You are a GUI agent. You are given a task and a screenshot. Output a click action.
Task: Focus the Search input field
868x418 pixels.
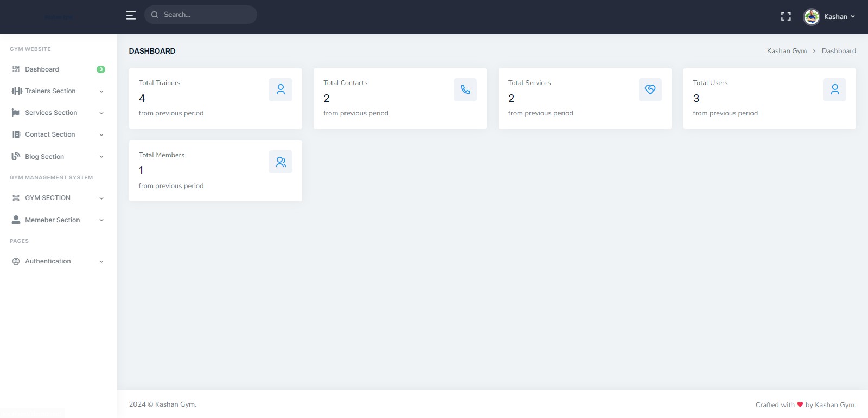click(206, 15)
